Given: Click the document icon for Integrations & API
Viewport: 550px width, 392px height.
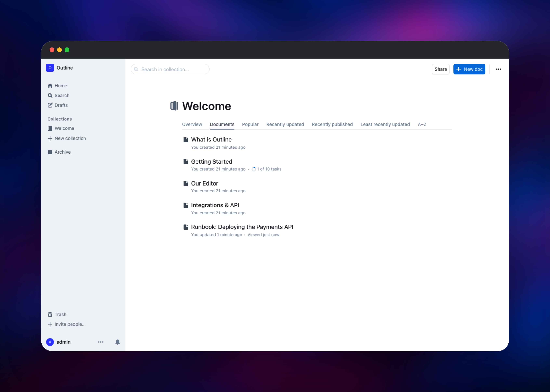Looking at the screenshot, I should coord(186,205).
